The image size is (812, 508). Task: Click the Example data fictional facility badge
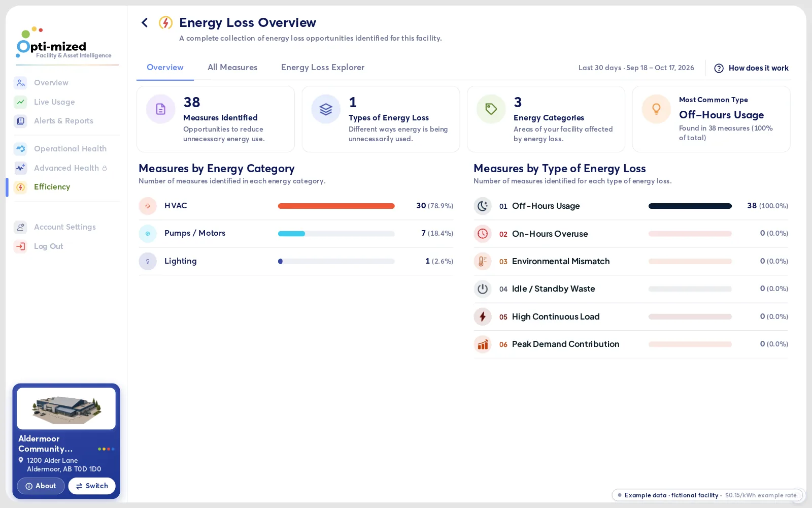707,495
